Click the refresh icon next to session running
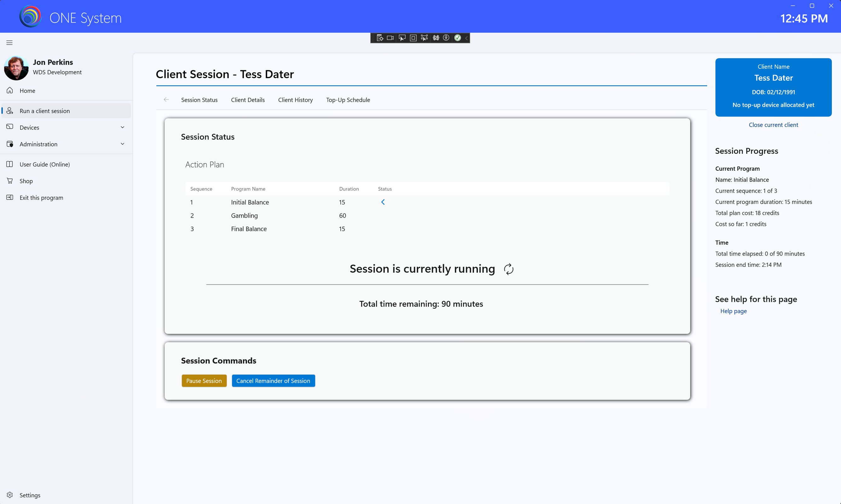841x504 pixels. [508, 269]
